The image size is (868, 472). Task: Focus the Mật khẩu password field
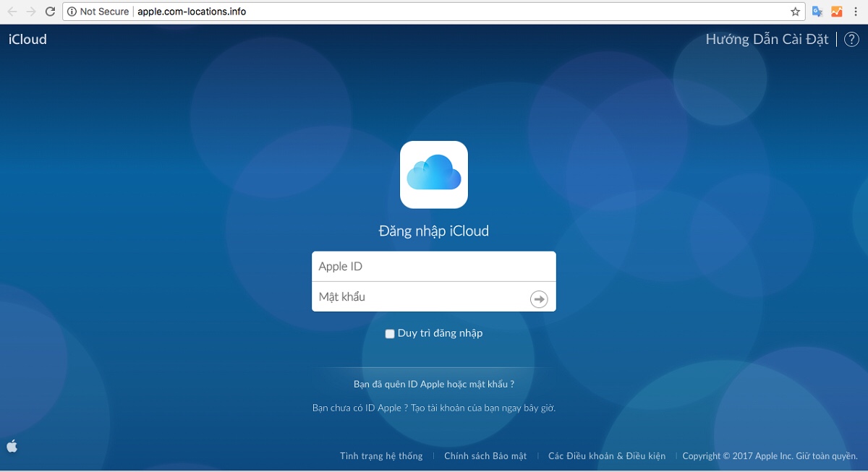(x=420, y=297)
